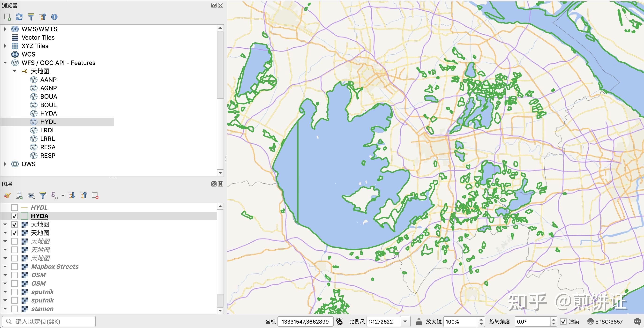Toggle visibility checkbox for HYDA layer

[x=15, y=216]
